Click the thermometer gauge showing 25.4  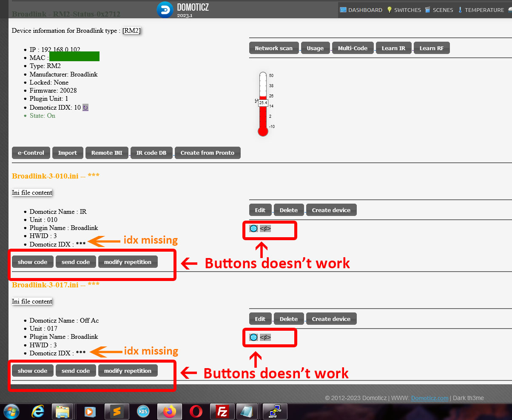263,104
